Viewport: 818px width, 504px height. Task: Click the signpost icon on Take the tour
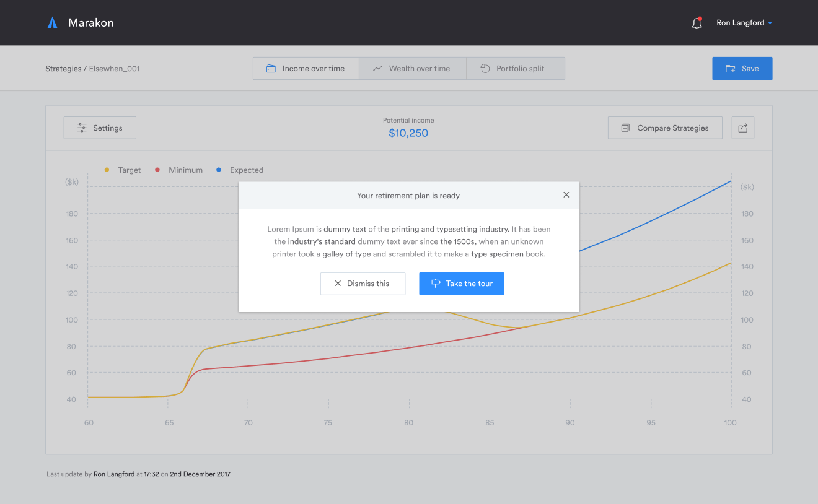point(436,284)
